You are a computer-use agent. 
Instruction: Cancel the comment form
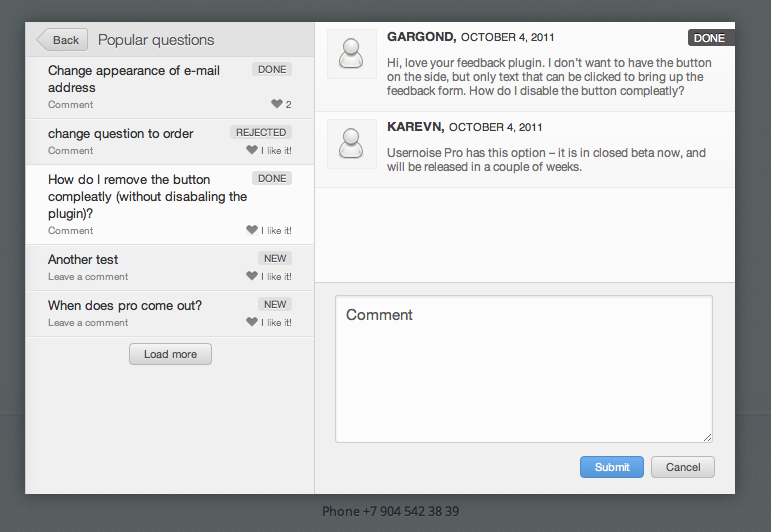[683, 467]
